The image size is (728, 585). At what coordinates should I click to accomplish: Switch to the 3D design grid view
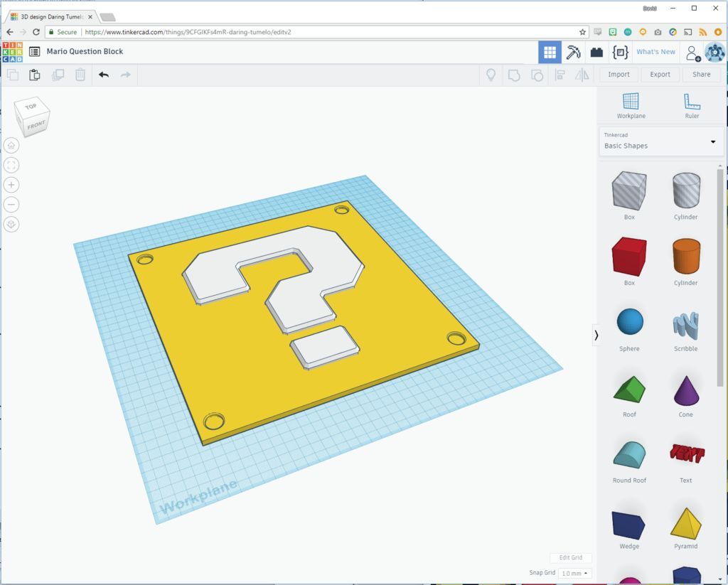550,52
